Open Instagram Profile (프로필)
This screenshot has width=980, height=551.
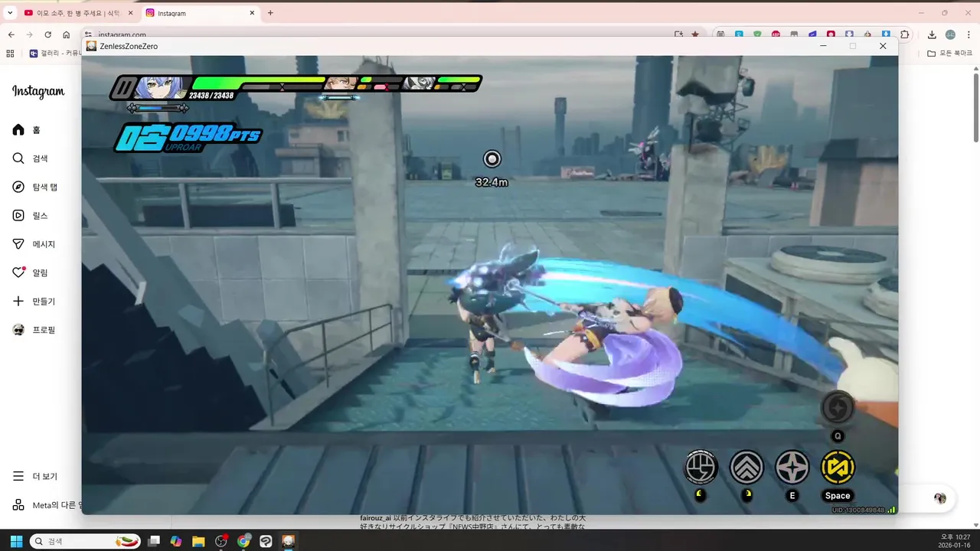(34, 330)
